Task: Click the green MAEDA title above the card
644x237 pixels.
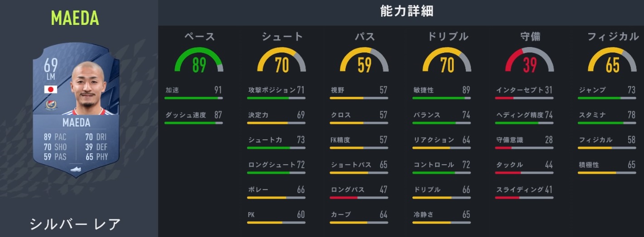Action: [75, 18]
